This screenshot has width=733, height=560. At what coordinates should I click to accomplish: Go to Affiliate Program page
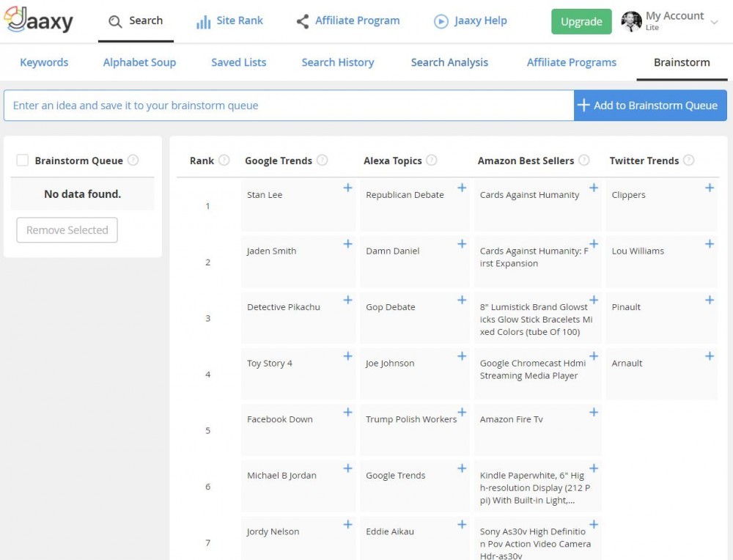(348, 21)
